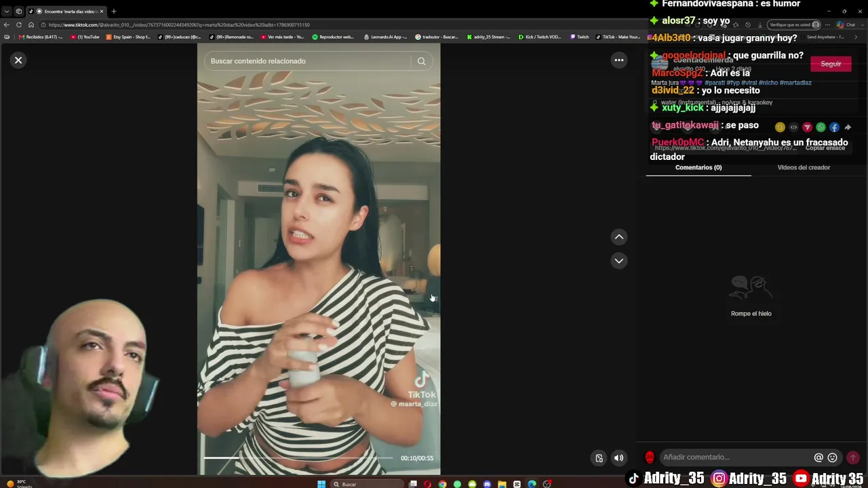
Task: Click the red send-to-friends share icon
Action: pyautogui.click(x=807, y=127)
